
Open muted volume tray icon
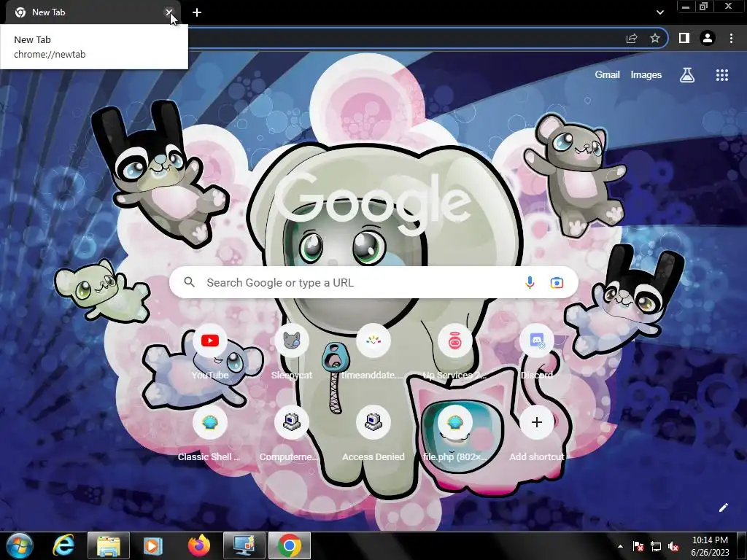click(673, 547)
